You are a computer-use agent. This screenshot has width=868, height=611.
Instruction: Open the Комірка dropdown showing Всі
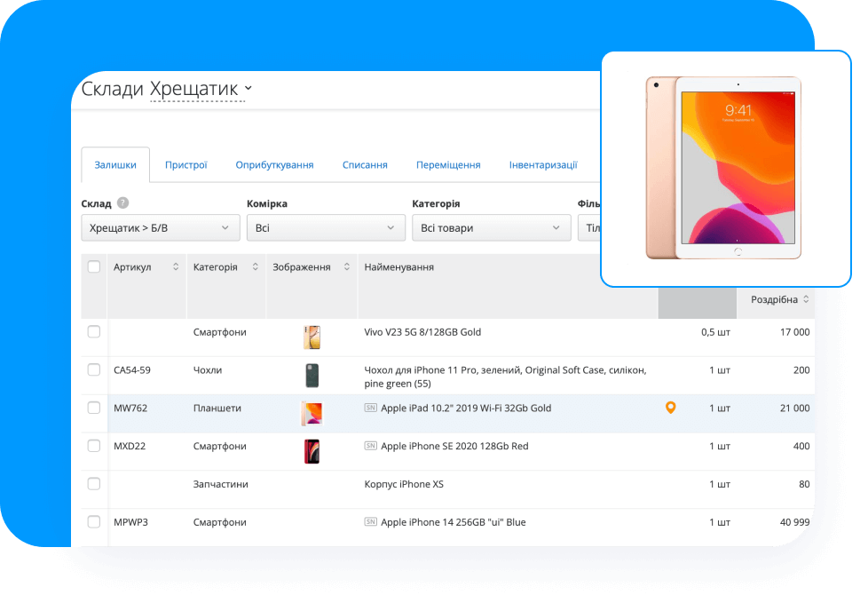point(326,228)
